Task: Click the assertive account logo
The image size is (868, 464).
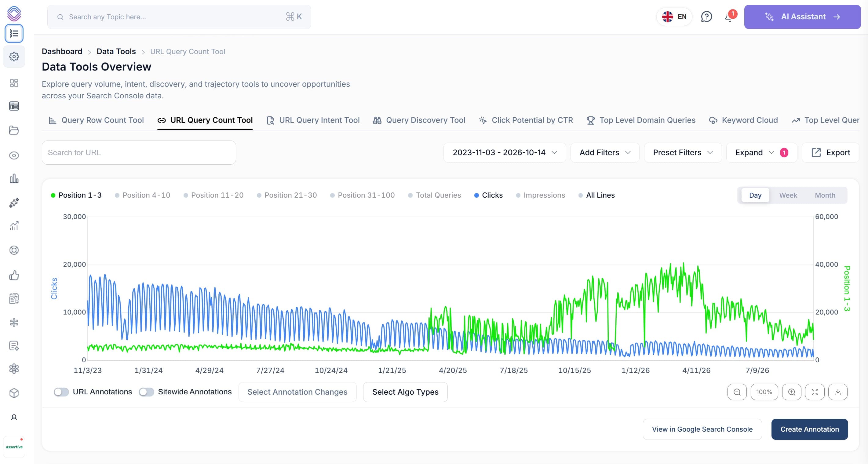Action: tap(14, 447)
